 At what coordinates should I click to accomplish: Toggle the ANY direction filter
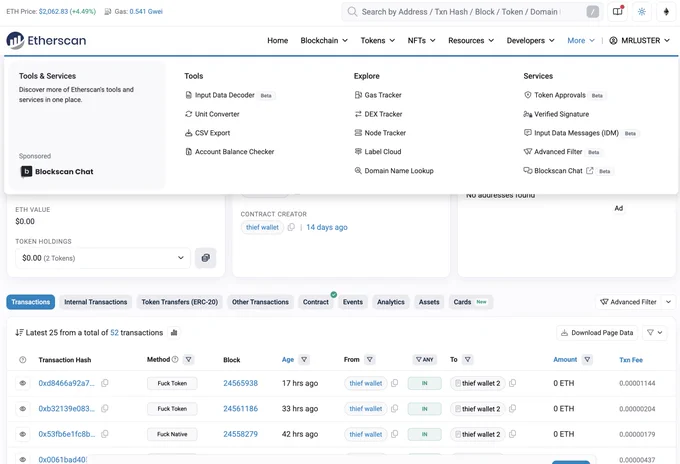425,359
